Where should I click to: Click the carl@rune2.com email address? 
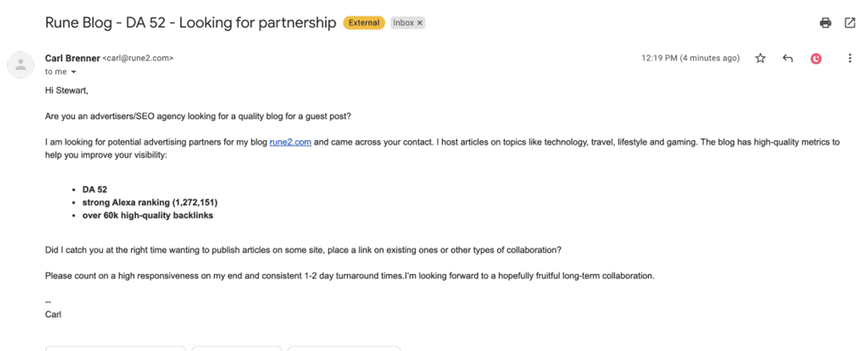pyautogui.click(x=138, y=59)
